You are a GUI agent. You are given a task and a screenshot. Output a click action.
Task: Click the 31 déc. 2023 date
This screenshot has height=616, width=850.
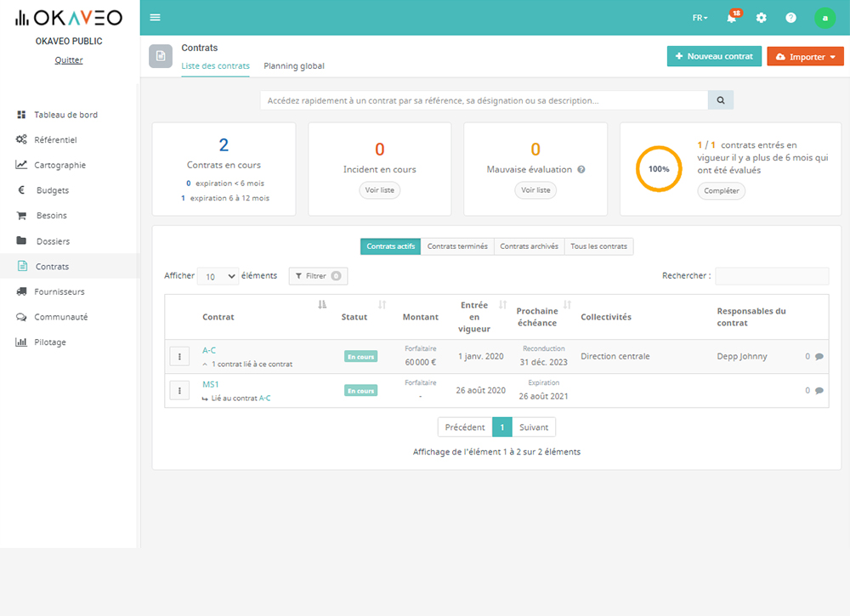(543, 363)
